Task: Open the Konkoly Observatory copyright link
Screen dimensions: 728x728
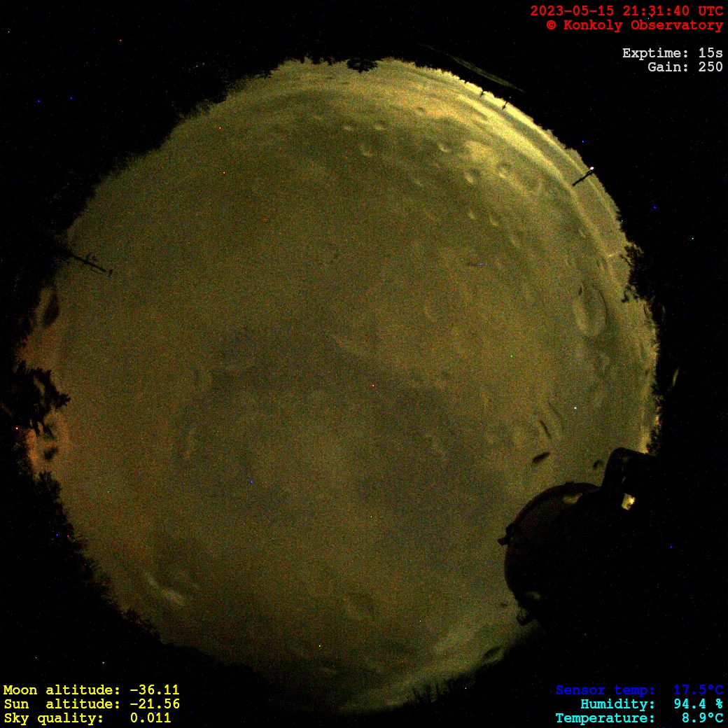Action: tap(634, 25)
